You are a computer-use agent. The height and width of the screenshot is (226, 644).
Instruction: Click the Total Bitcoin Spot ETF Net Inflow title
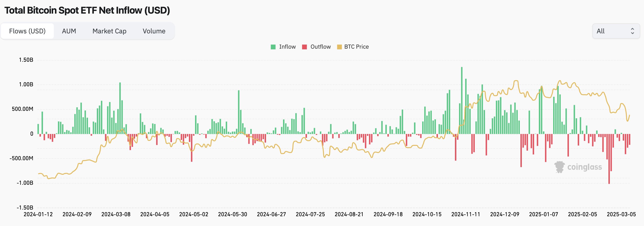coord(87,10)
